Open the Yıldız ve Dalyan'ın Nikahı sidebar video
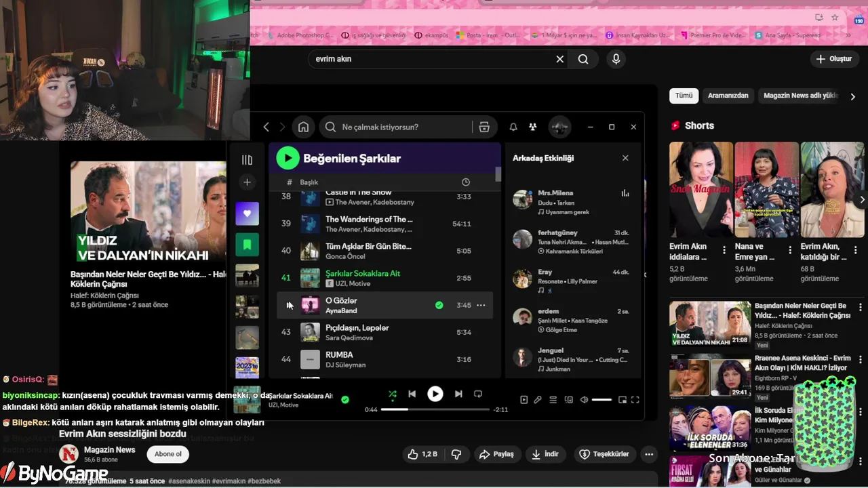The height and width of the screenshot is (488, 868). click(x=710, y=323)
